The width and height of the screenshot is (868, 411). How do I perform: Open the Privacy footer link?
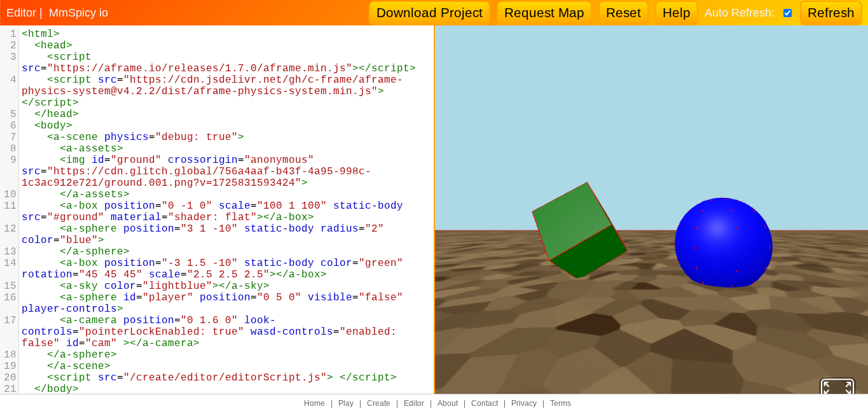[524, 403]
